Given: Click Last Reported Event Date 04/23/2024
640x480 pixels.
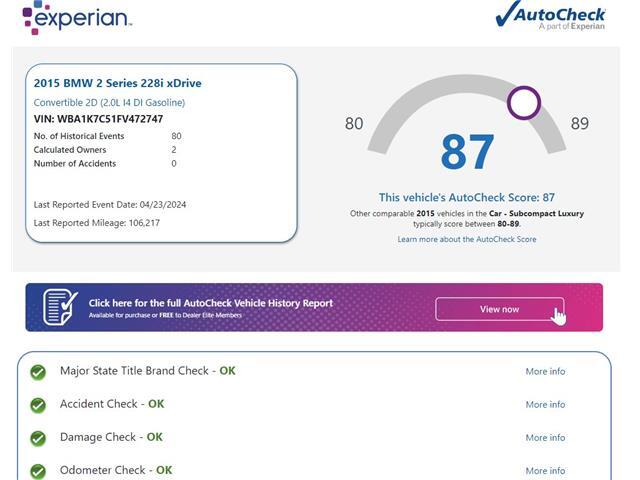Looking at the screenshot, I should [x=110, y=204].
